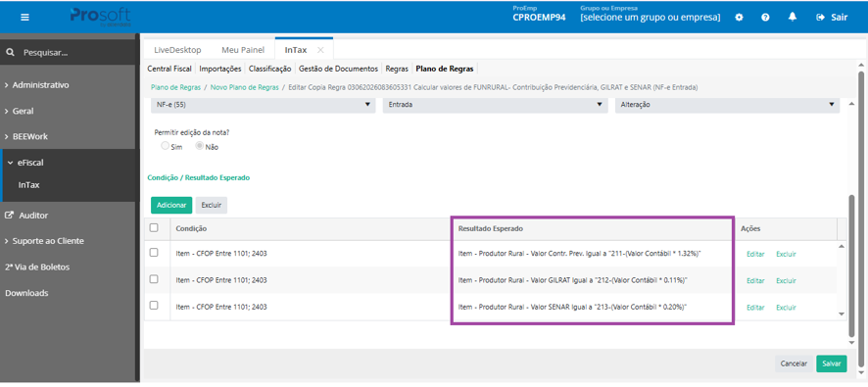This screenshot has width=868, height=387.
Task: Open Gestão de Documentos menu
Action: point(338,69)
